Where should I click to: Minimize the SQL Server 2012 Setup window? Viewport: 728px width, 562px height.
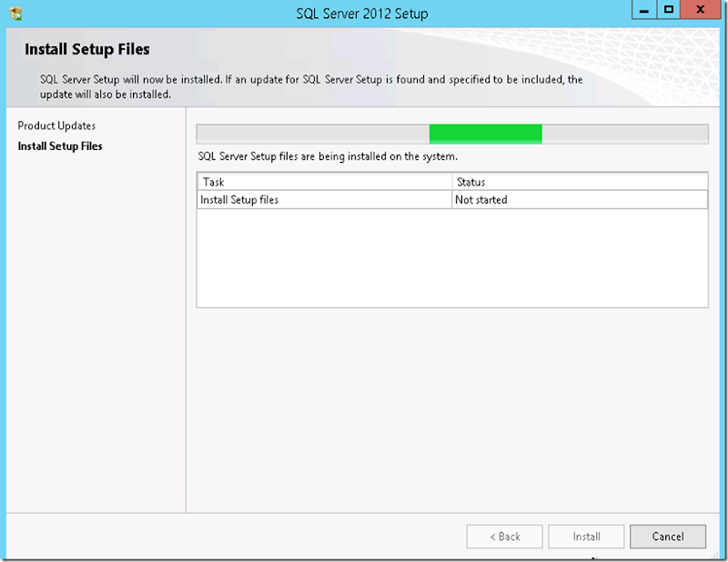click(x=644, y=10)
